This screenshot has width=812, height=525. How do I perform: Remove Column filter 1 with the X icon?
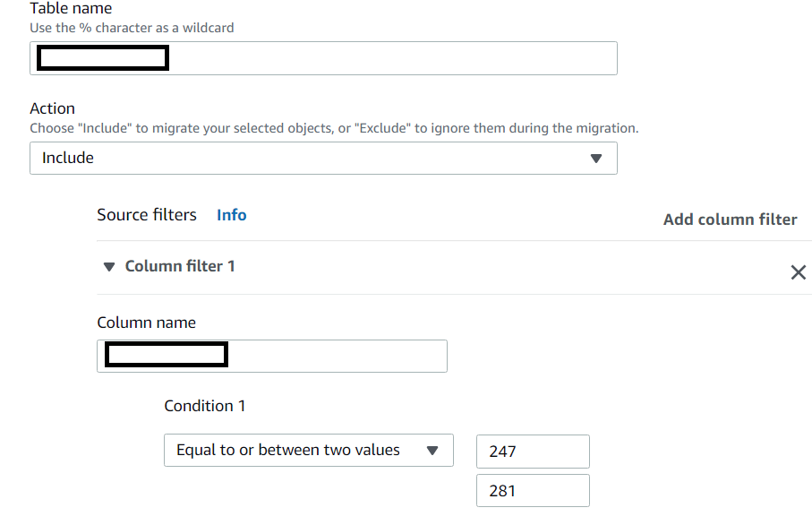tap(798, 272)
